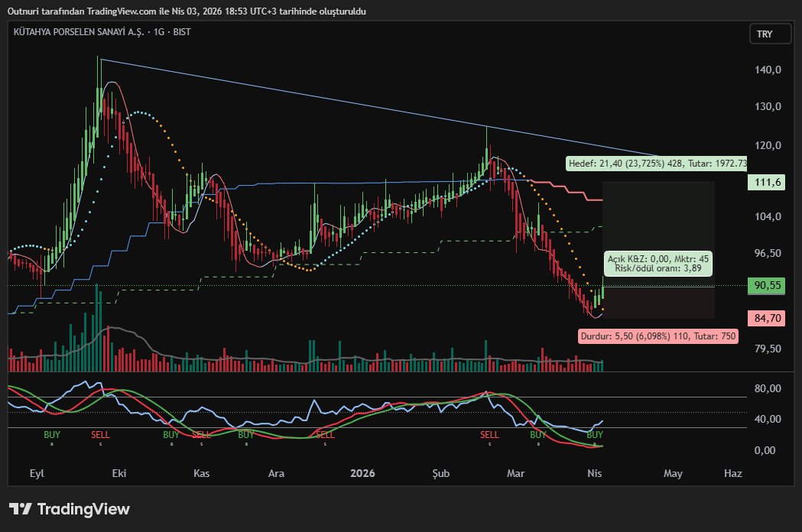Click the 0,00 oscillator axis label
The width and height of the screenshot is (802, 532).
765,450
